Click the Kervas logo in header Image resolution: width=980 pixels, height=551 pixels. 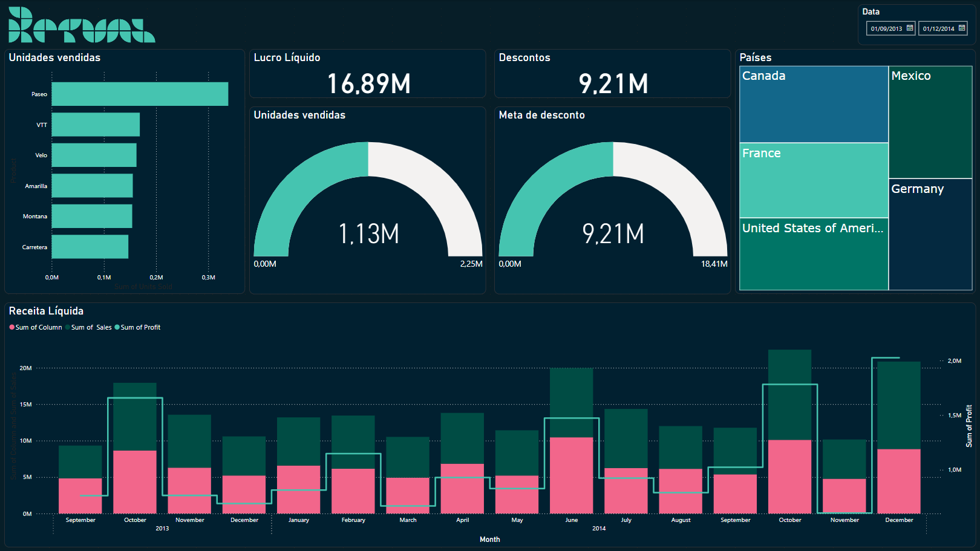click(82, 25)
